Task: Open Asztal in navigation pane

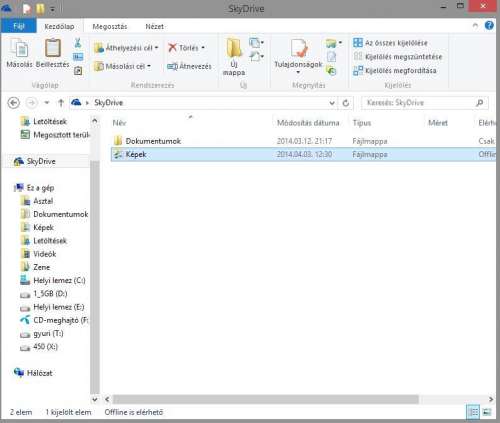Action: coord(37,201)
